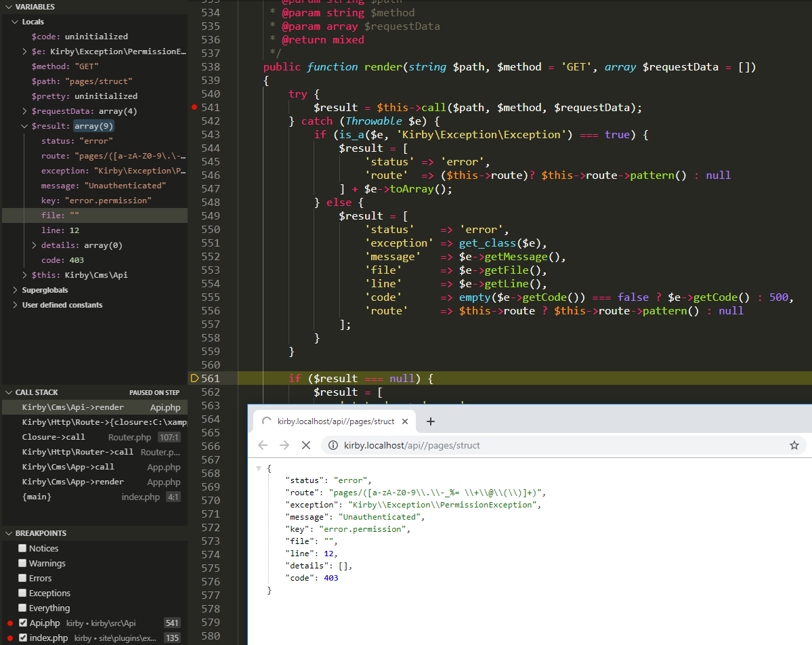The width and height of the screenshot is (812, 645).
Task: Open a new browser tab with the plus button
Action: click(x=430, y=421)
